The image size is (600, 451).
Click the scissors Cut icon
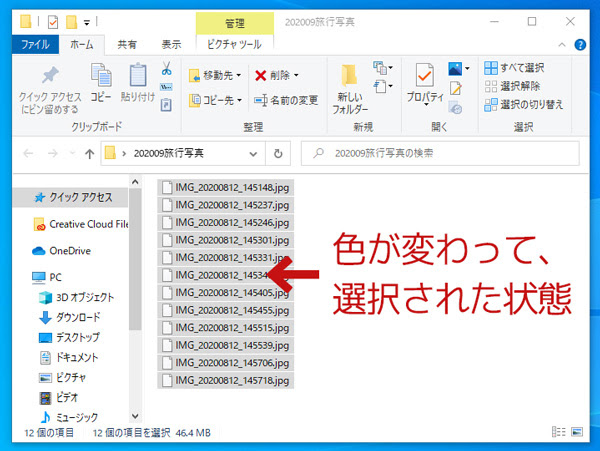[166, 68]
